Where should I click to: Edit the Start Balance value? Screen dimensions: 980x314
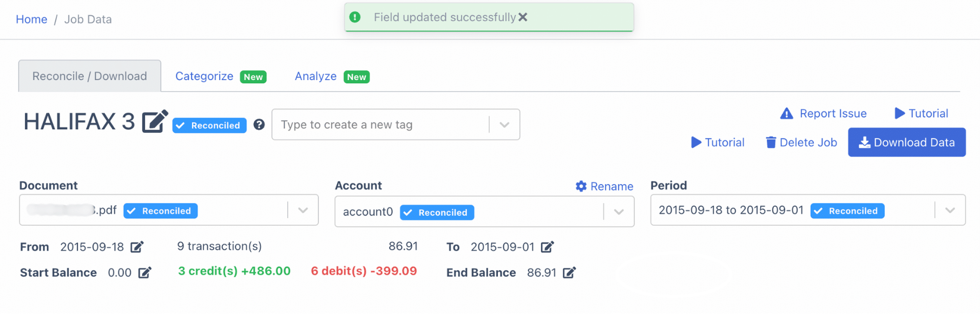pyautogui.click(x=144, y=272)
